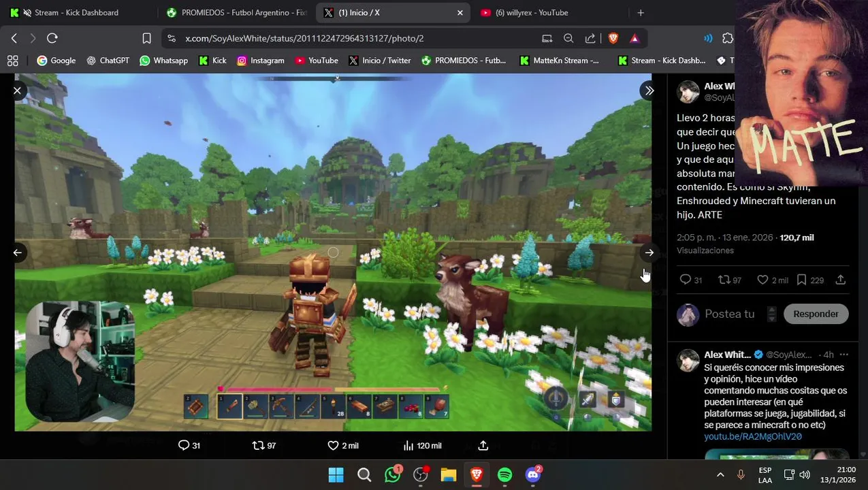
Task: Open File Explorer from taskbar
Action: tap(448, 474)
